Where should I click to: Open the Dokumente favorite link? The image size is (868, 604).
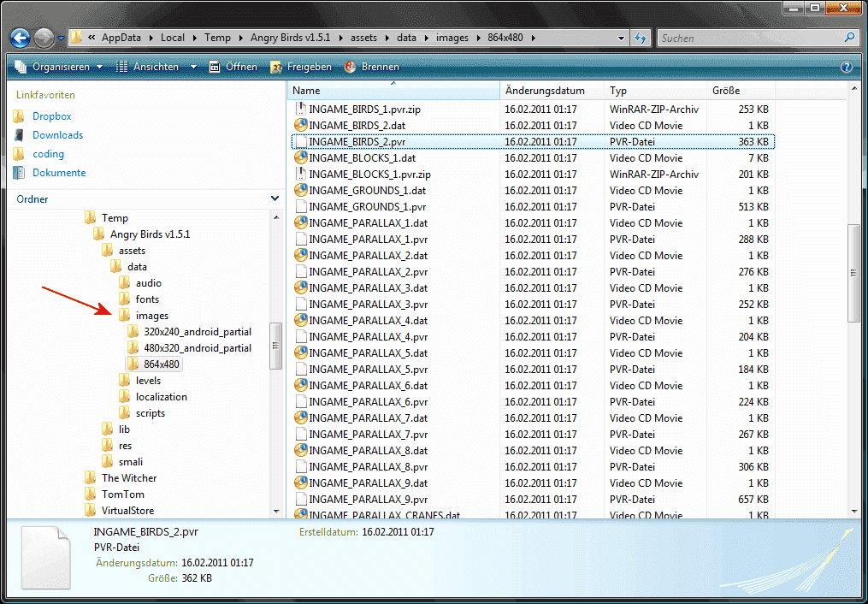tap(59, 173)
